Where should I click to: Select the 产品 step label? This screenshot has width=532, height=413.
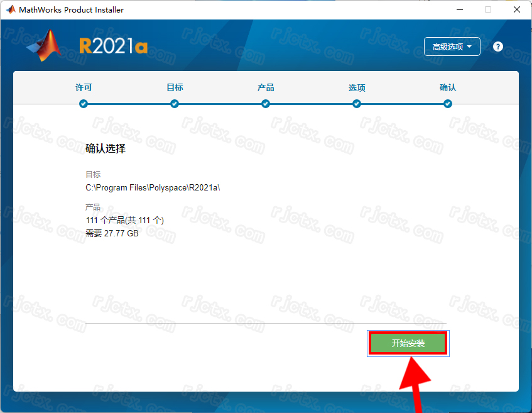click(266, 87)
